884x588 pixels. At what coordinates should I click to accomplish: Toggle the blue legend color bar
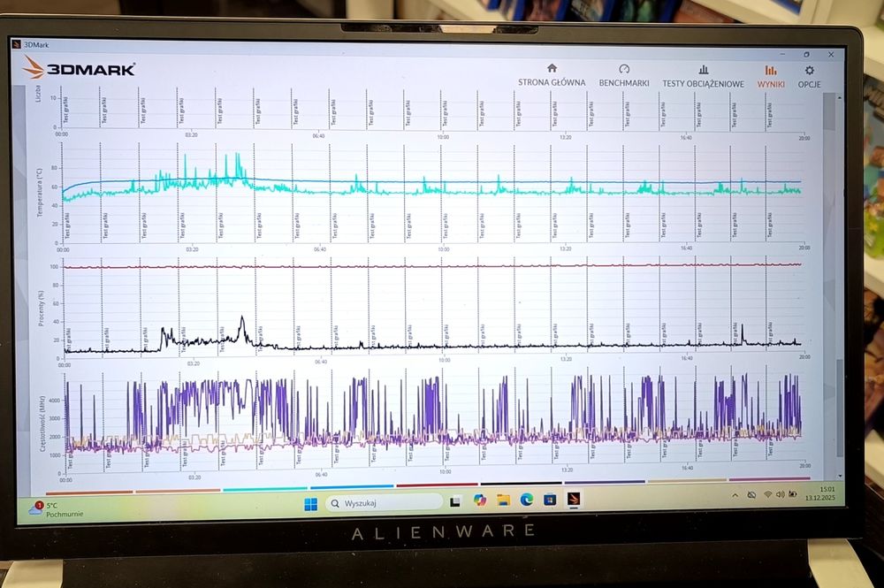(352, 486)
